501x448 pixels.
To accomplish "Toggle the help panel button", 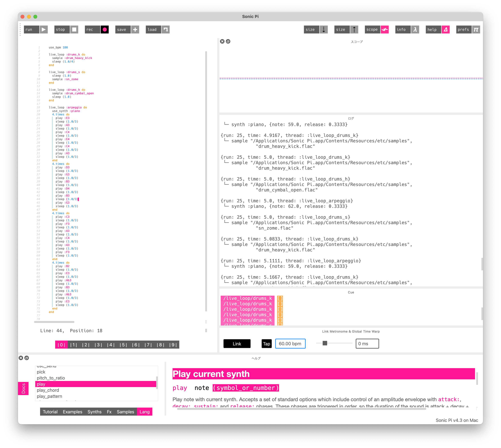I will click(x=445, y=30).
